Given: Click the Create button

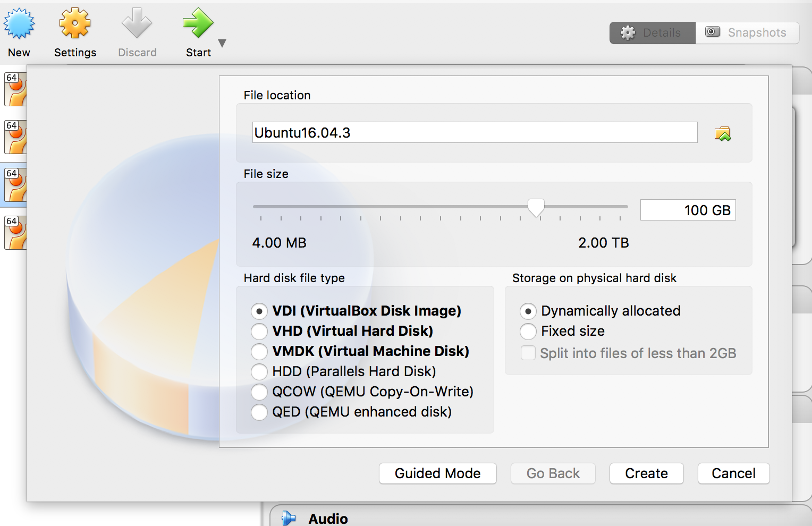Looking at the screenshot, I should tap(646, 473).
